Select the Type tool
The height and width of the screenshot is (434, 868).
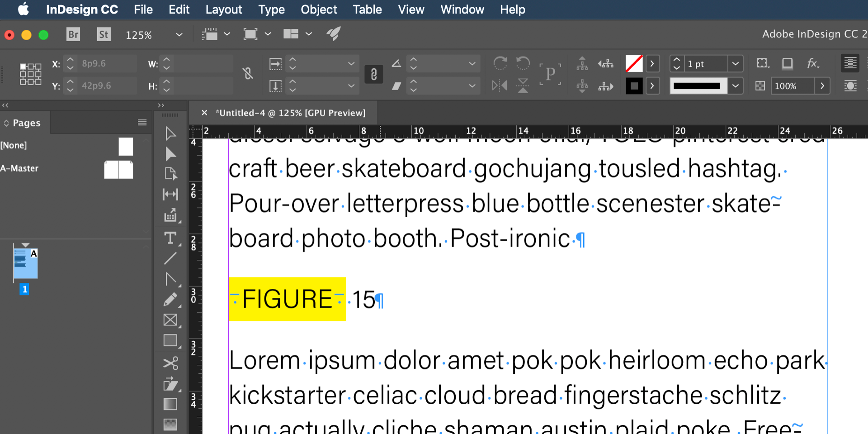[170, 238]
